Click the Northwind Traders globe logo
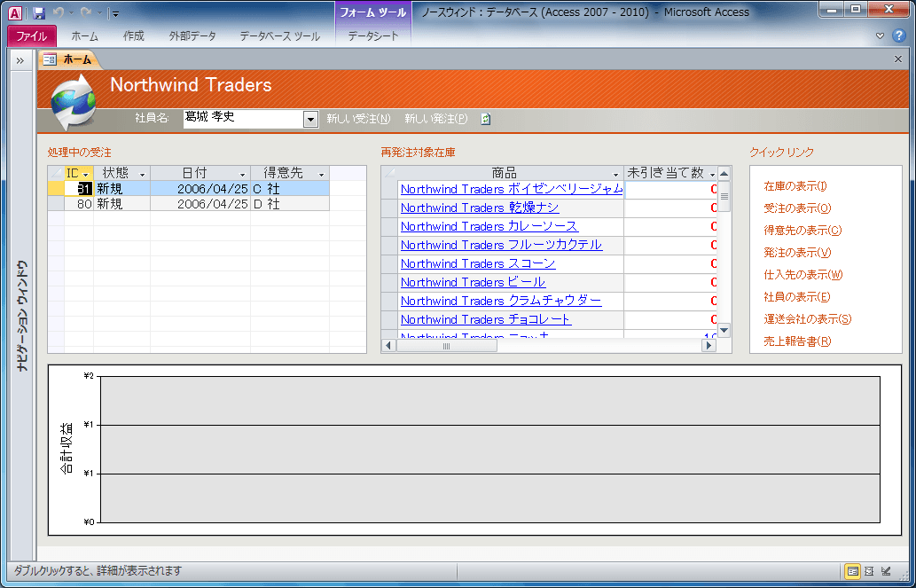The width and height of the screenshot is (916, 588). [x=74, y=102]
